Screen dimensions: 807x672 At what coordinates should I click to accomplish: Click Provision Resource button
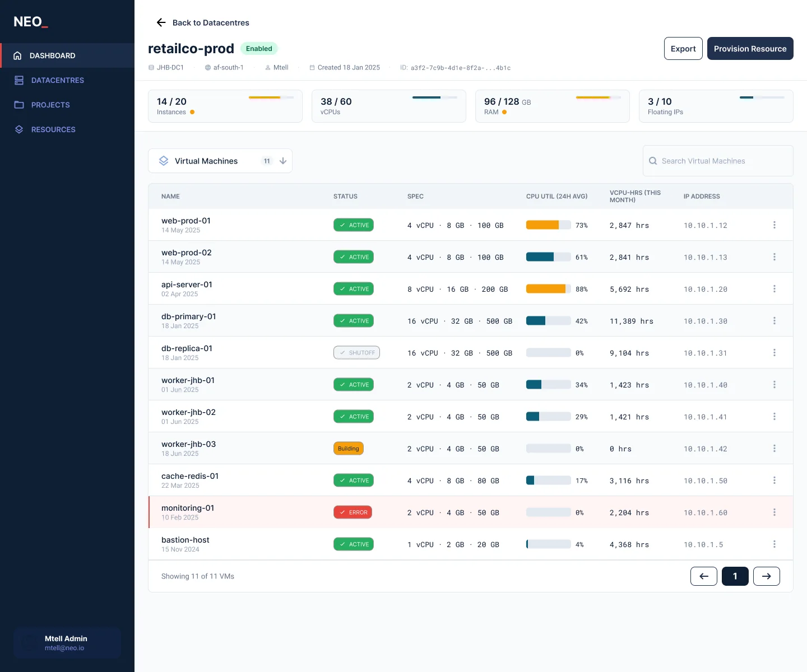pyautogui.click(x=750, y=49)
